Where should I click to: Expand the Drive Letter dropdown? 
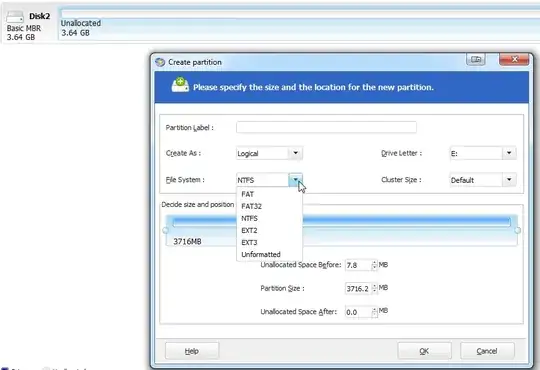click(x=509, y=153)
